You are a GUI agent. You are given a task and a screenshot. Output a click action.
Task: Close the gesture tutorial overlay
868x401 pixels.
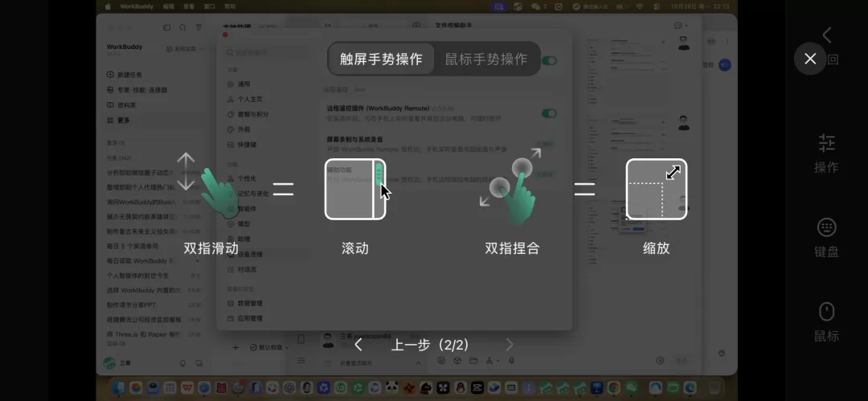(810, 59)
